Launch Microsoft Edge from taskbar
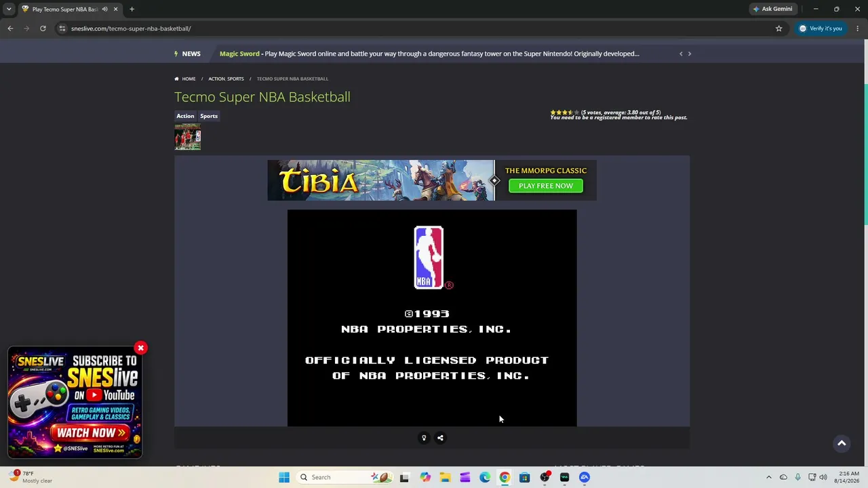 coord(485,477)
